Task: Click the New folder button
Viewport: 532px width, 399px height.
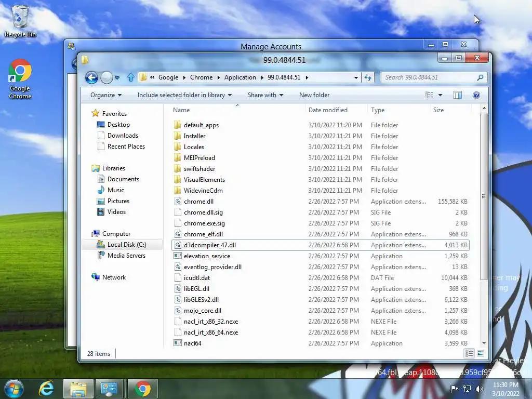Action: point(314,95)
